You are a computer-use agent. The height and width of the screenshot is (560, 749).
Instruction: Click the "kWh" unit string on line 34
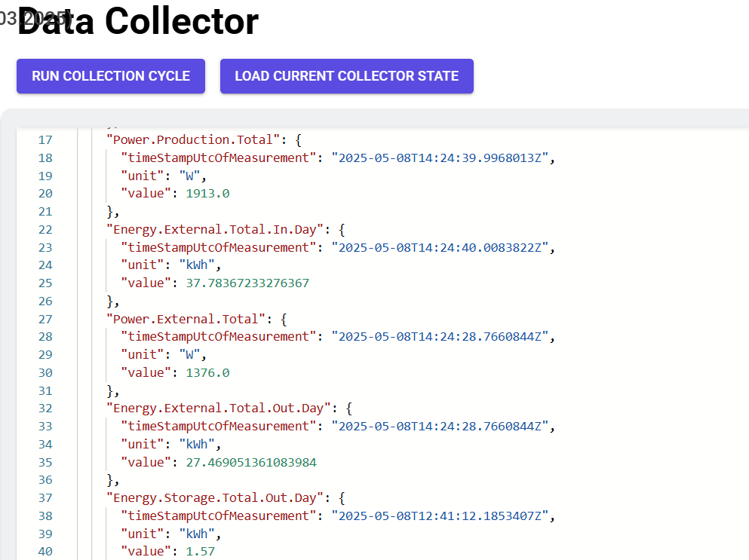(x=197, y=444)
